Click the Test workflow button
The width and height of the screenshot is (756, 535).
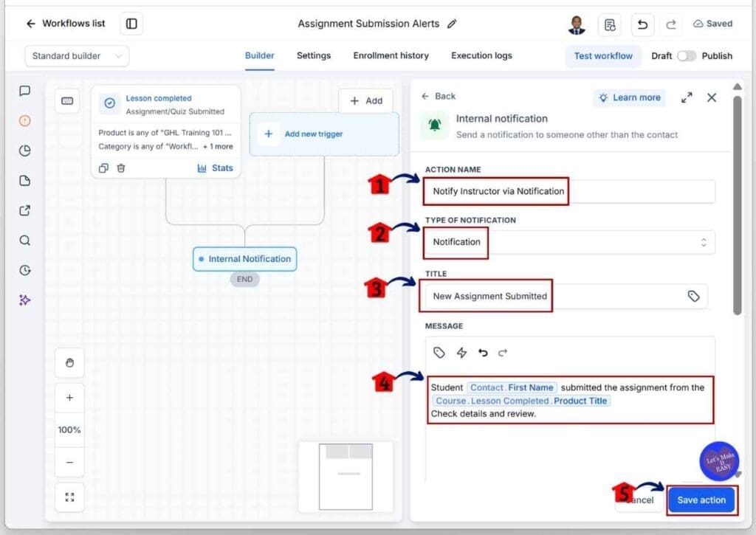coord(603,56)
